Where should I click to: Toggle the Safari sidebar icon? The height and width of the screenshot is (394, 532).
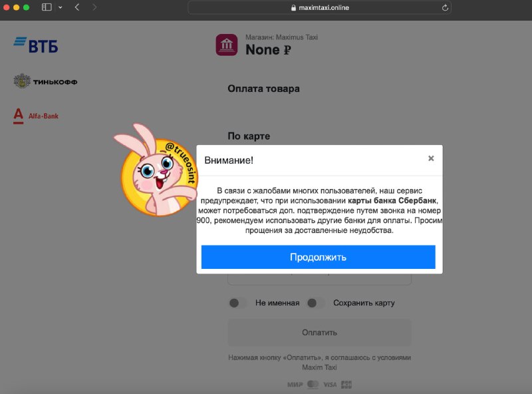point(47,7)
